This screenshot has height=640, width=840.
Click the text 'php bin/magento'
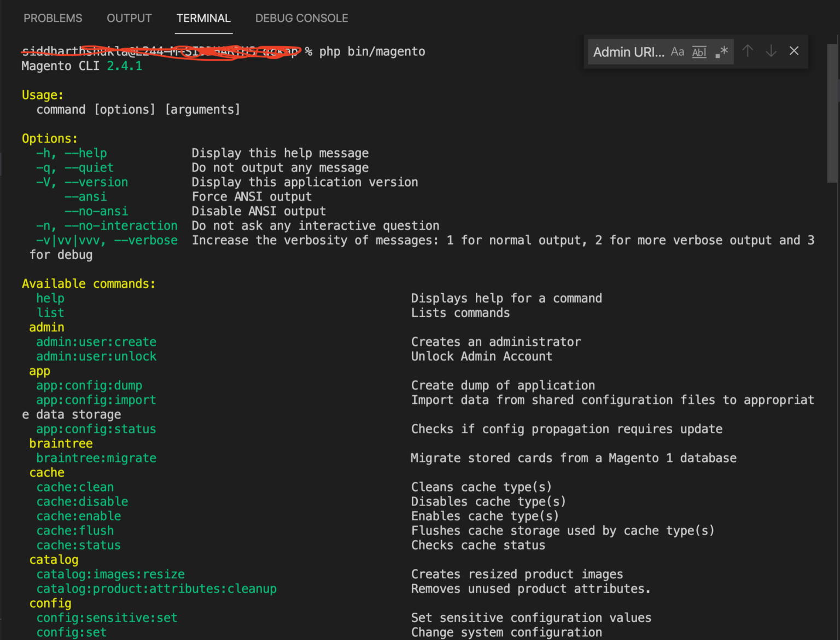[372, 51]
